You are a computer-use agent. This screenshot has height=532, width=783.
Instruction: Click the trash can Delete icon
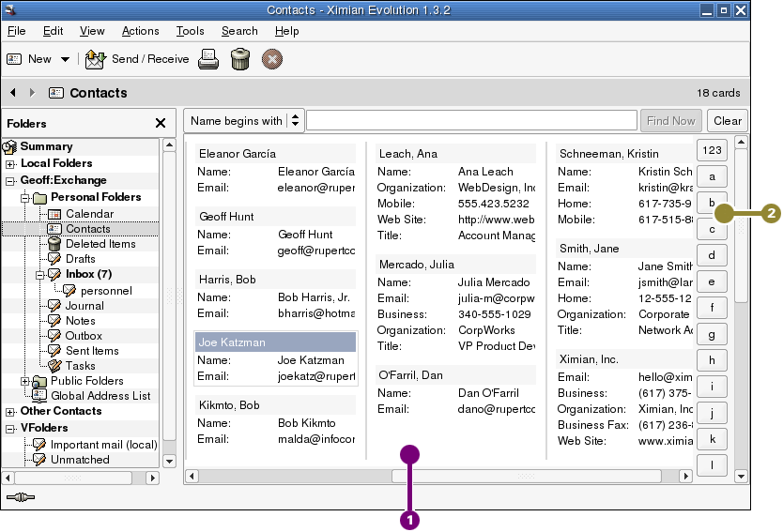click(240, 59)
